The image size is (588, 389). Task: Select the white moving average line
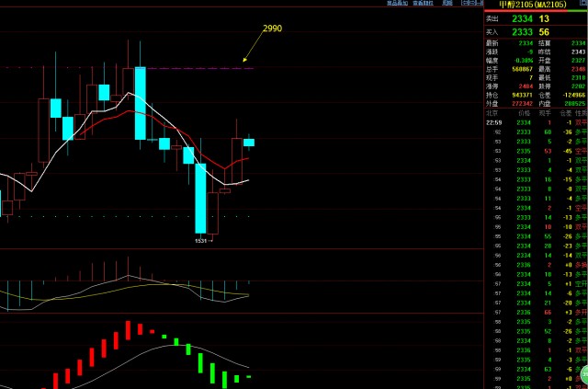(83, 127)
